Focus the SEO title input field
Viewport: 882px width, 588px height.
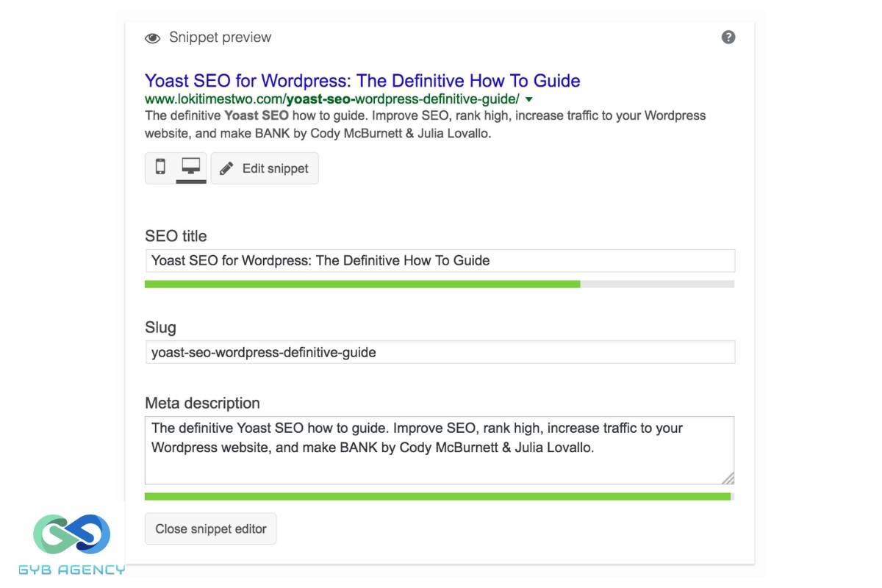[x=440, y=260]
